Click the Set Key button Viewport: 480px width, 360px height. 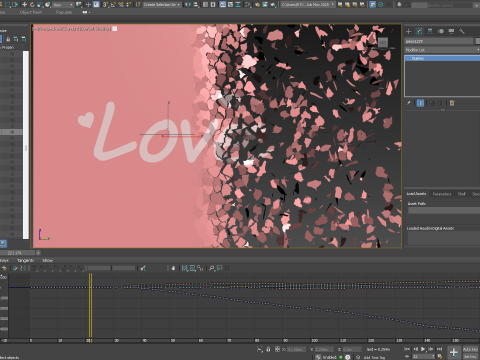470,357
